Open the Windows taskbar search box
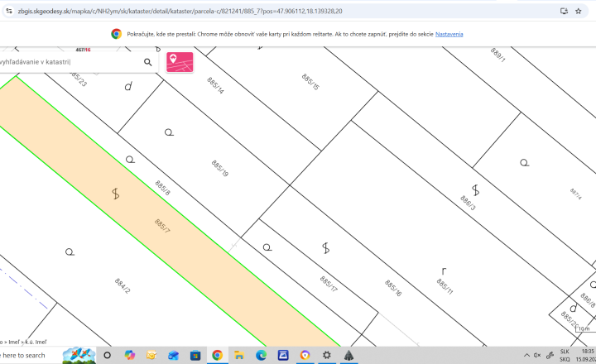This screenshot has height=364, width=596. (31, 356)
